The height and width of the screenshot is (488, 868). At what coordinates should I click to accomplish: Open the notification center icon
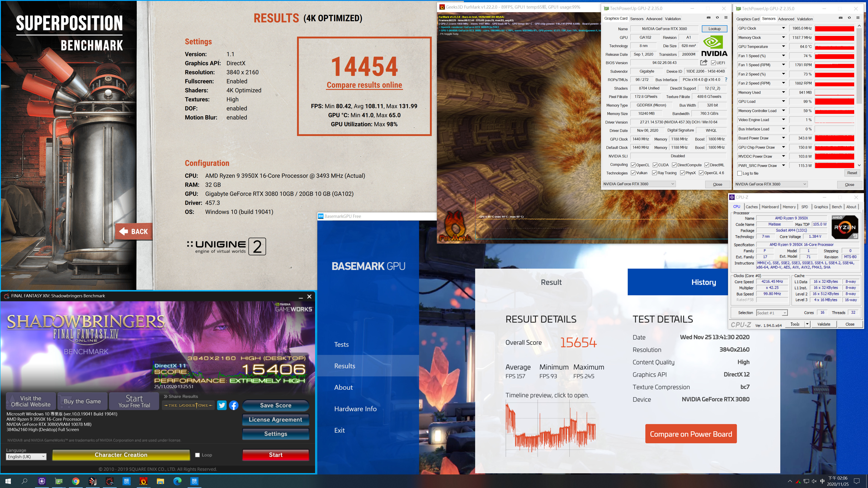(x=857, y=481)
